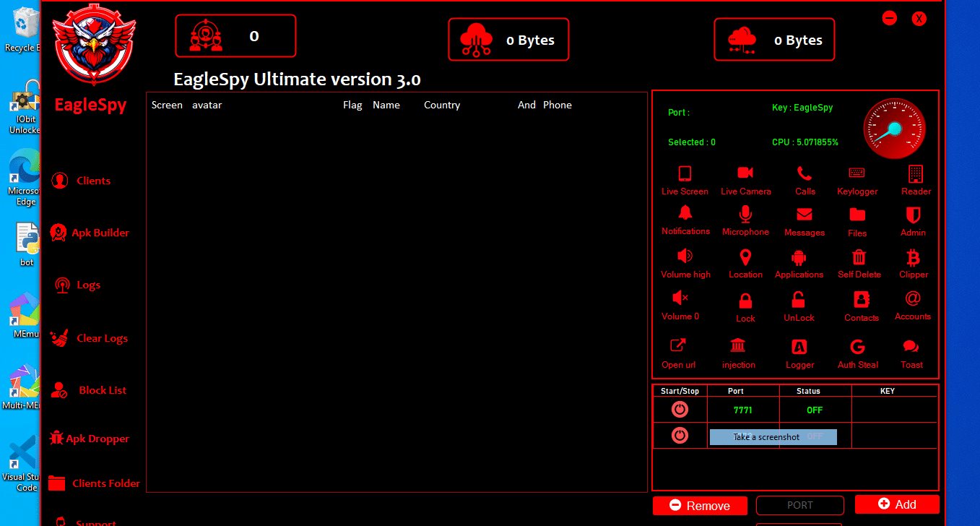The image size is (980, 526).
Task: Send a Toast notification
Action: tap(911, 352)
